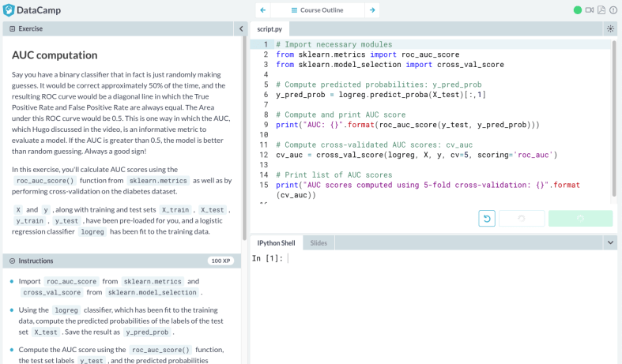Go to next exercise arrow
The height and width of the screenshot is (364, 622).
pyautogui.click(x=372, y=10)
